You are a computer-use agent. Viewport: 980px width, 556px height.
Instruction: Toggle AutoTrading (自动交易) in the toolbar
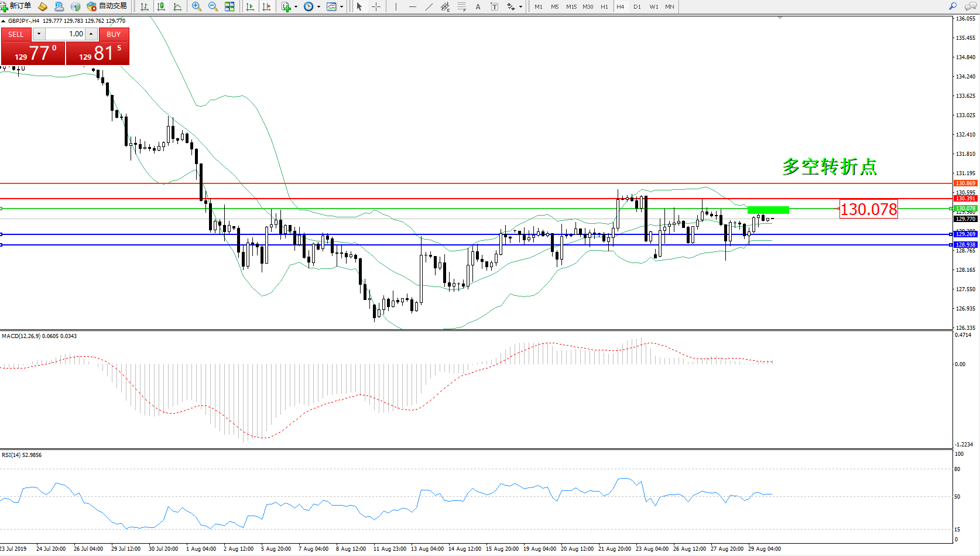click(107, 6)
